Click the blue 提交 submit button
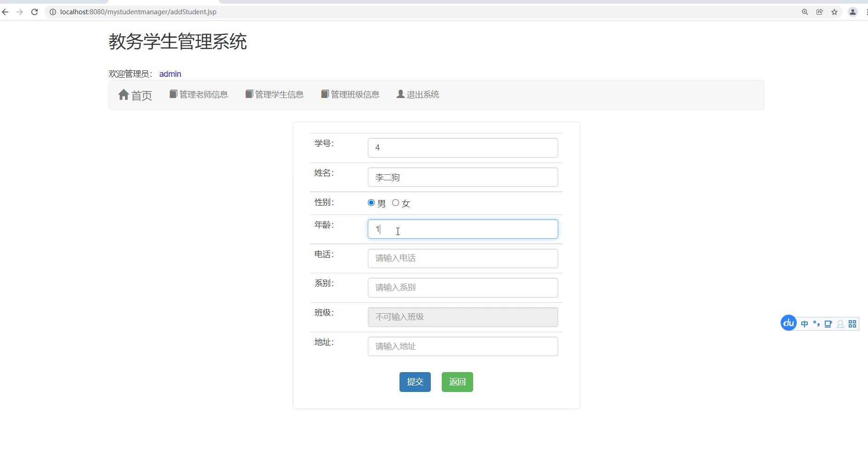Screen dimensions: 868x460 click(x=415, y=382)
